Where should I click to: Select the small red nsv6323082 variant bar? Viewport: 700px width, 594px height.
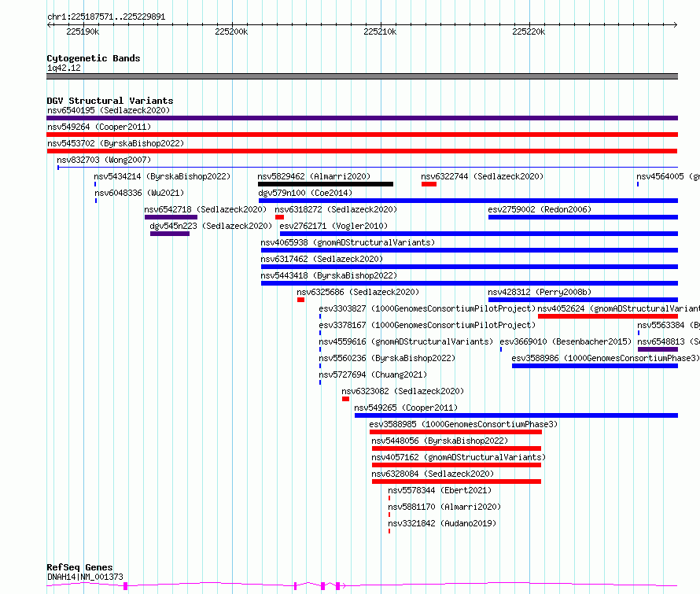click(345, 399)
